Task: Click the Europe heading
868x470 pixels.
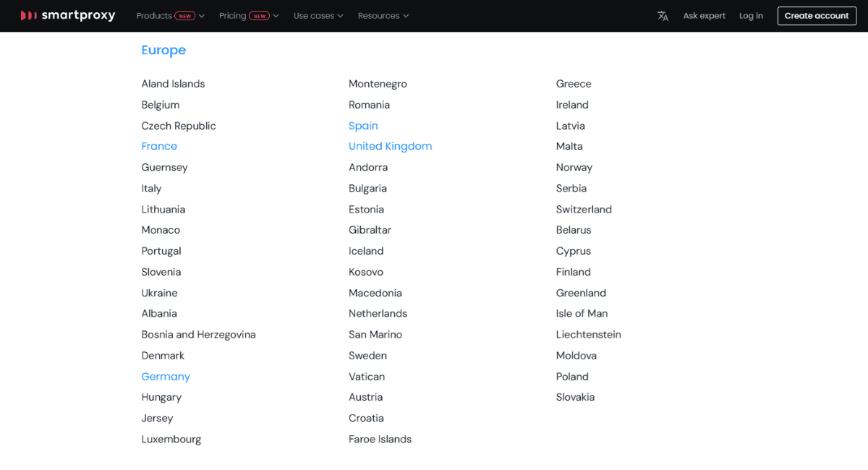Action: coord(163,50)
